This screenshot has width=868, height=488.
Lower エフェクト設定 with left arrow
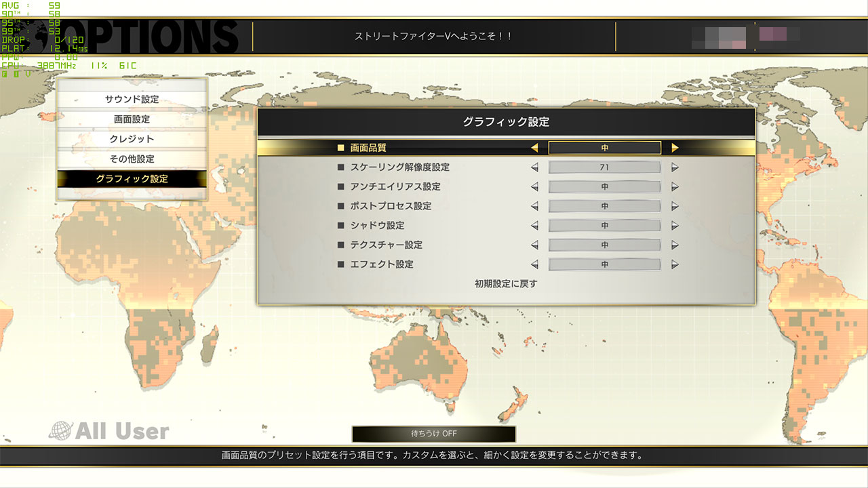[534, 264]
